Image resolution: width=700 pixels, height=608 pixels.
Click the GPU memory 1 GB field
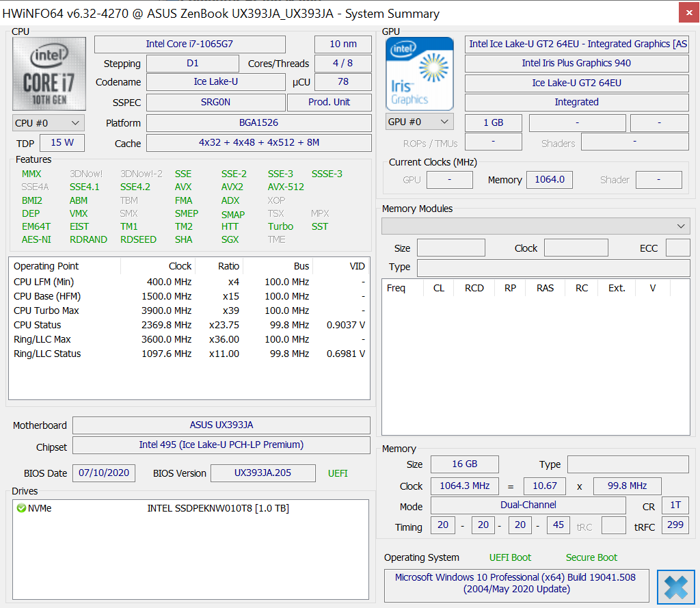pyautogui.click(x=494, y=123)
